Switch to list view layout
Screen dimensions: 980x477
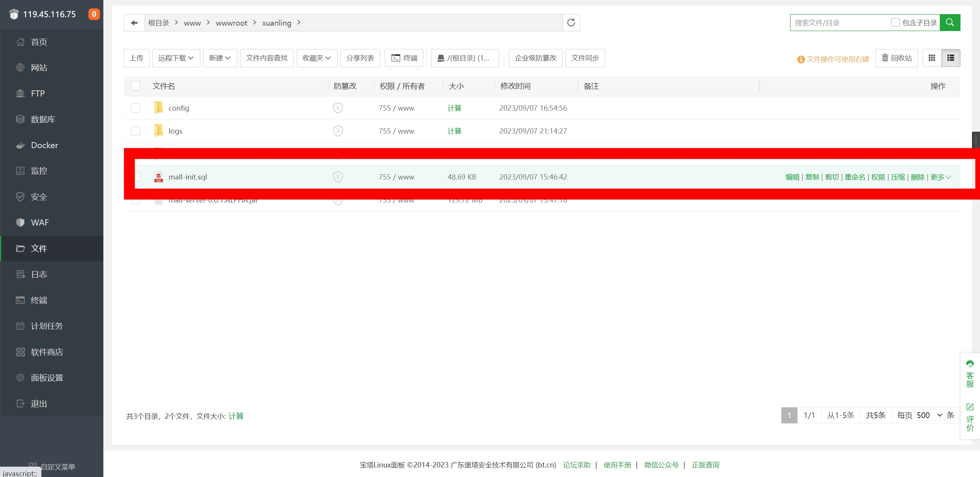951,58
